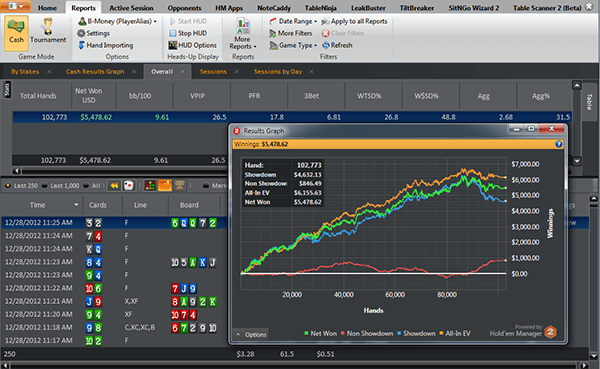Switch to the Sessions by Day report tab
Image resolution: width=600 pixels, height=369 pixels.
pos(278,72)
